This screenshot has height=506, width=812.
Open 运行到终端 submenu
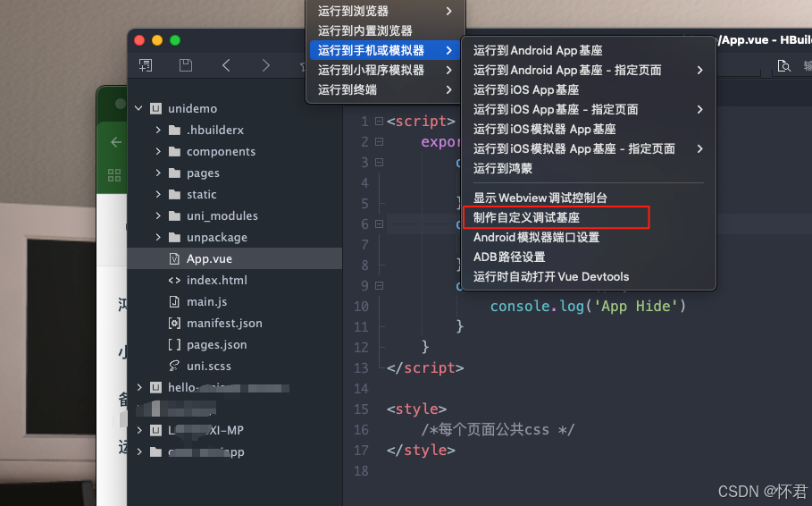click(x=385, y=89)
